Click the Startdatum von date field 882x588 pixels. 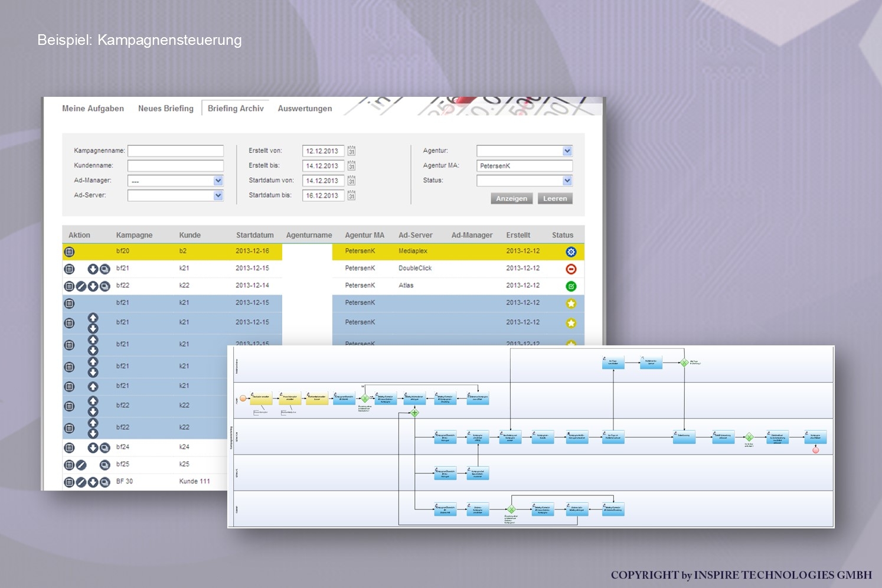coord(323,181)
